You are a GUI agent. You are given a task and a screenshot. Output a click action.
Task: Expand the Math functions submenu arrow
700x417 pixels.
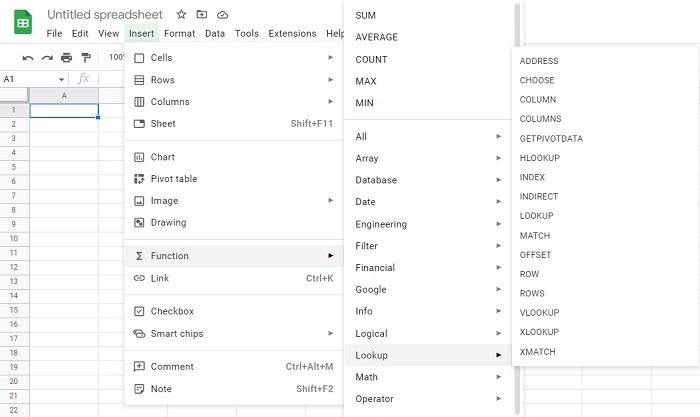coord(499,377)
